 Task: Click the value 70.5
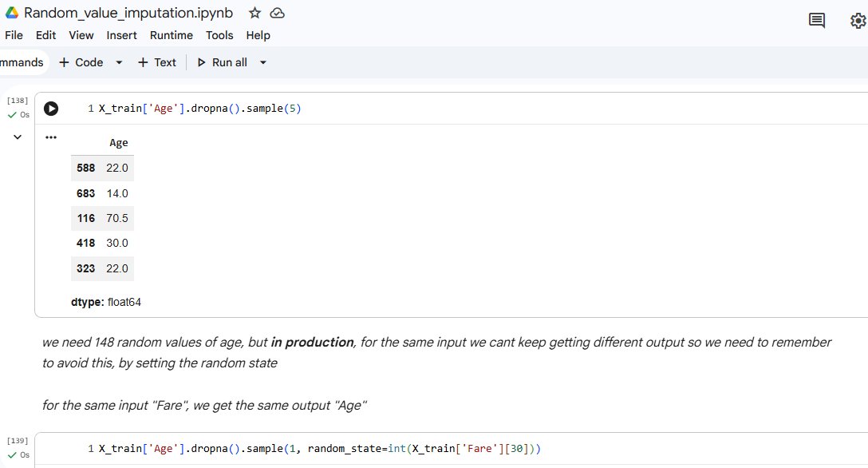tap(117, 218)
